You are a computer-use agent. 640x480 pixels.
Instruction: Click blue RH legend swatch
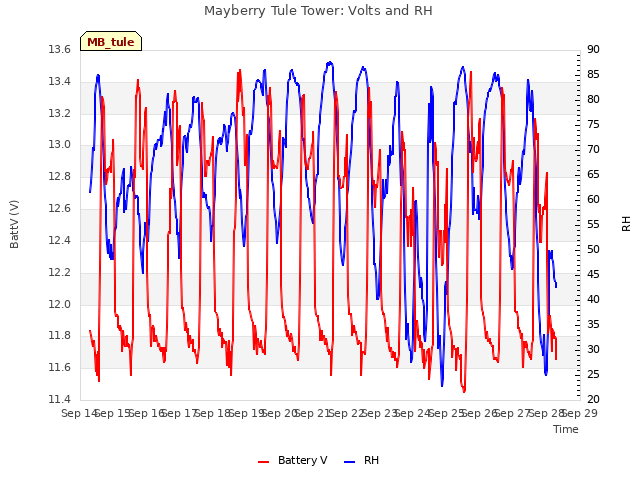pos(350,462)
